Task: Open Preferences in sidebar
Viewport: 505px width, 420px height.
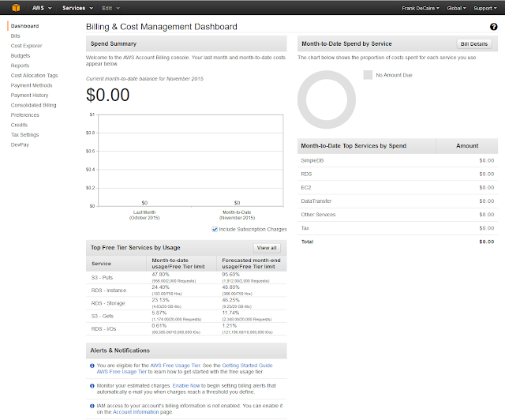Action: click(x=24, y=115)
